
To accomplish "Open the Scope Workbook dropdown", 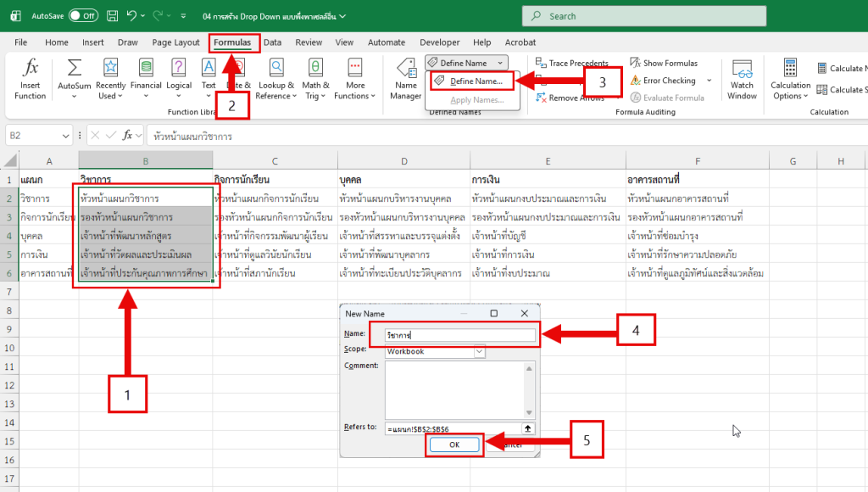I will pyautogui.click(x=480, y=351).
